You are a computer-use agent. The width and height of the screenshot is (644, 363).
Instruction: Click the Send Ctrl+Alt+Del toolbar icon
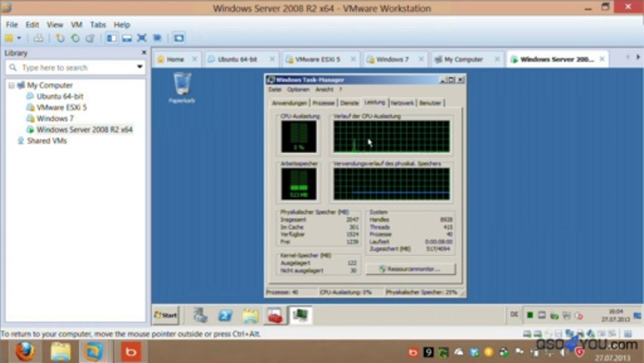point(38,38)
